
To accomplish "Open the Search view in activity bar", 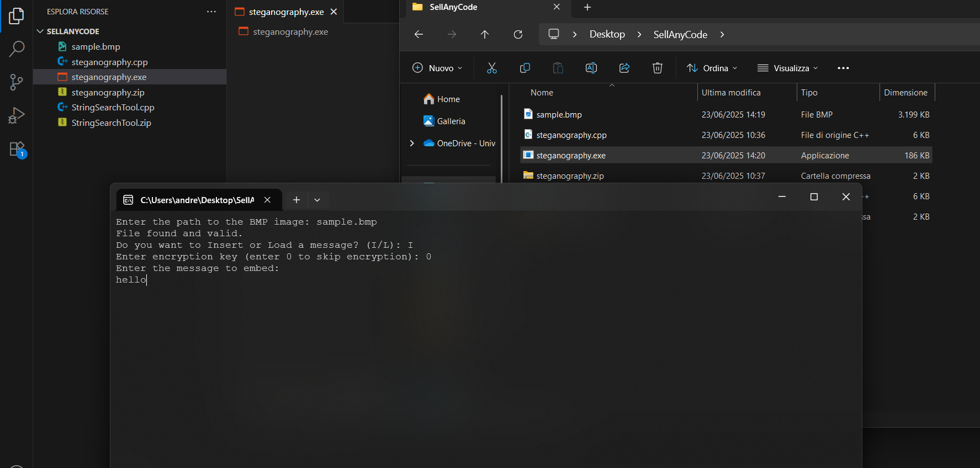I will [x=17, y=49].
